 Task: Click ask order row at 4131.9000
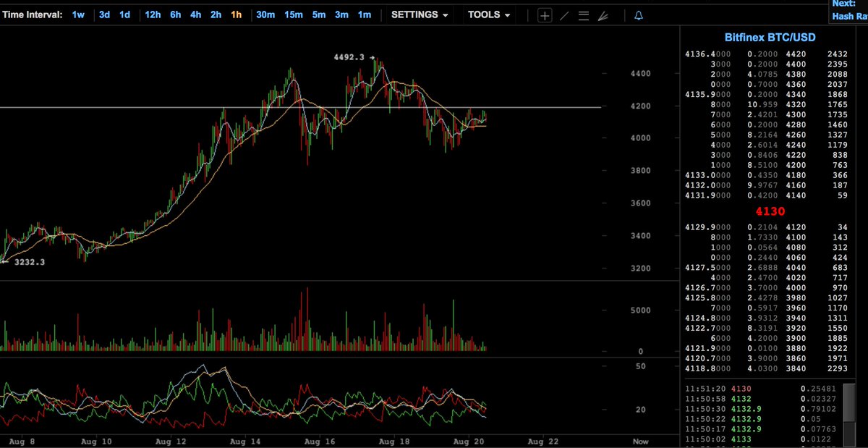tap(765, 195)
